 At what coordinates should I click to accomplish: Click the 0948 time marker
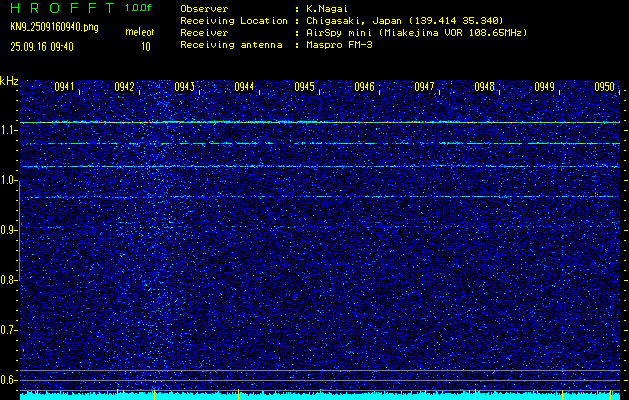click(x=485, y=87)
